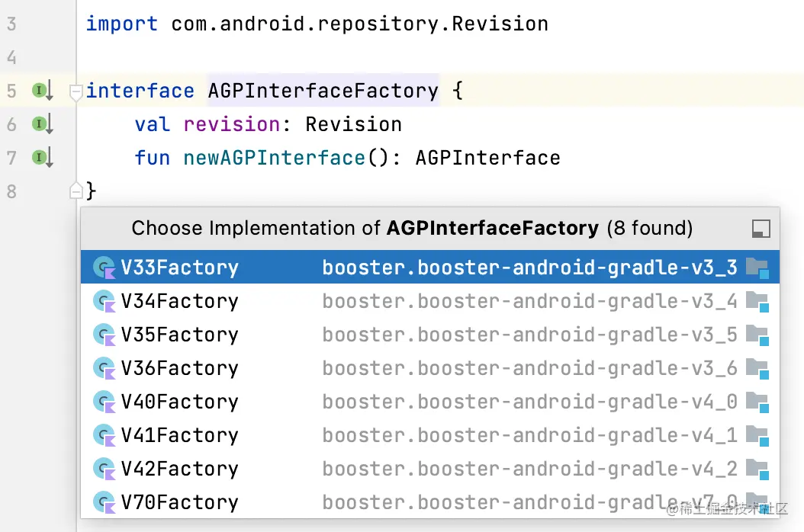Click Kotlin class icon beside V42Factory
The height and width of the screenshot is (532, 804).
point(104,469)
